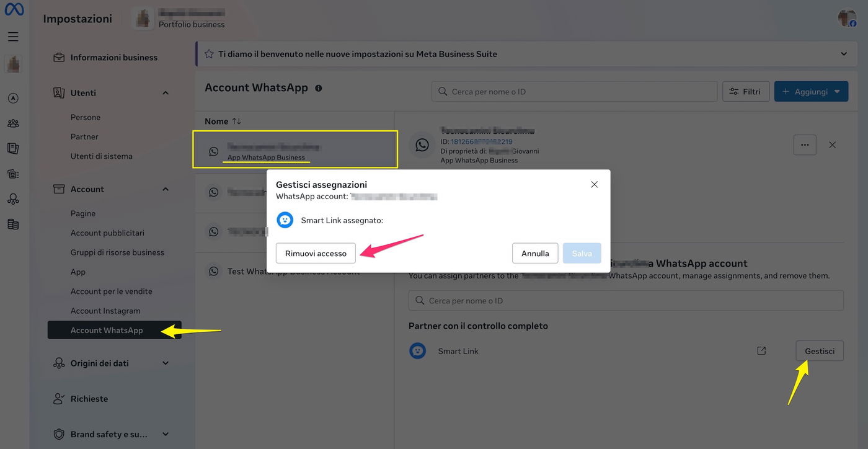This screenshot has height=449, width=868.
Task: Click the Meta logo in the corner
Action: tap(14, 9)
